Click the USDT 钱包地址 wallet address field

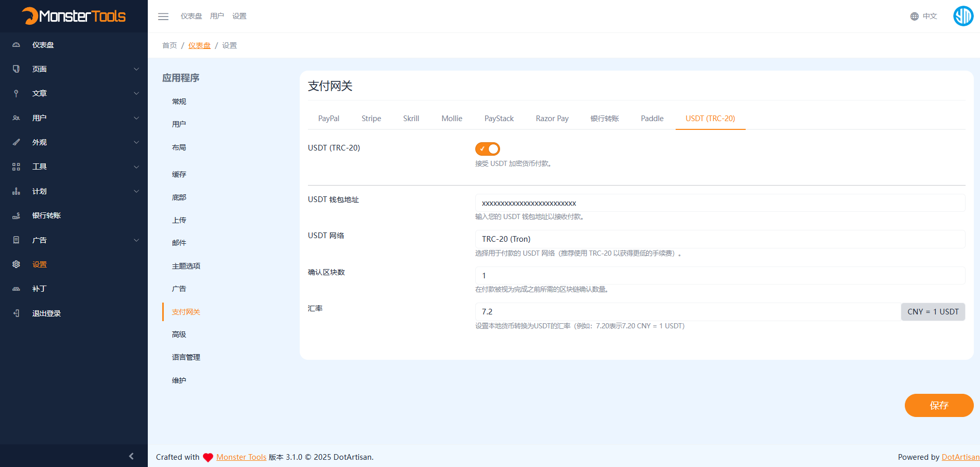(719, 203)
